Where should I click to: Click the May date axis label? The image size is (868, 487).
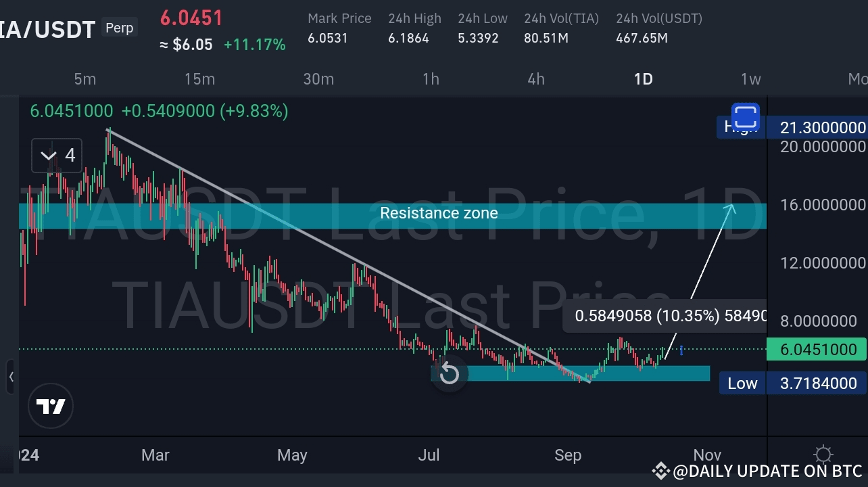292,455
